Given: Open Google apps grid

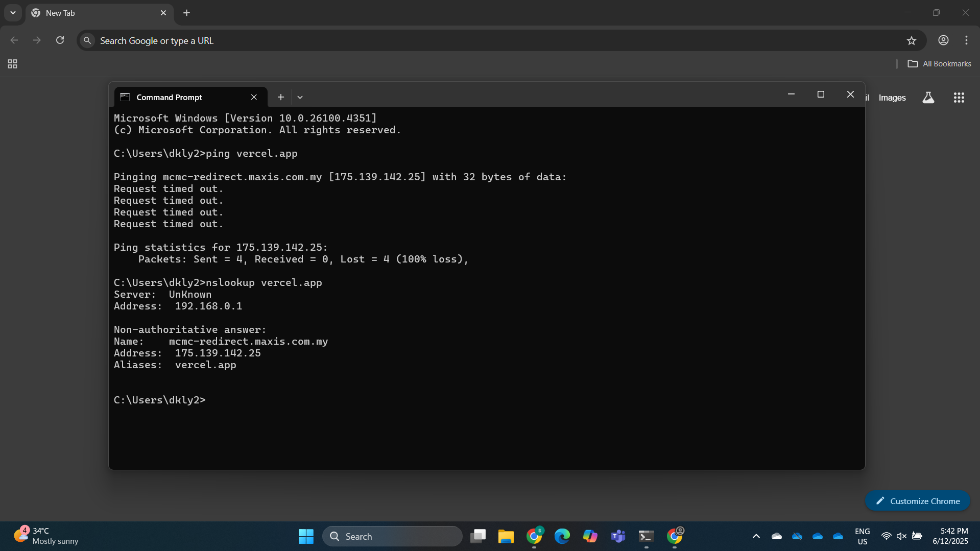Looking at the screenshot, I should 959,98.
